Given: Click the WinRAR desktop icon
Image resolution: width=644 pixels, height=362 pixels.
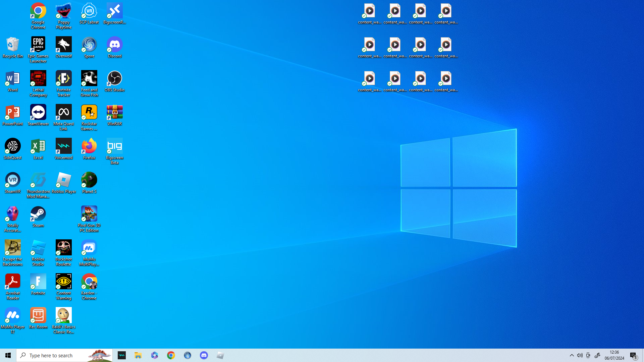Looking at the screenshot, I should click(114, 115).
